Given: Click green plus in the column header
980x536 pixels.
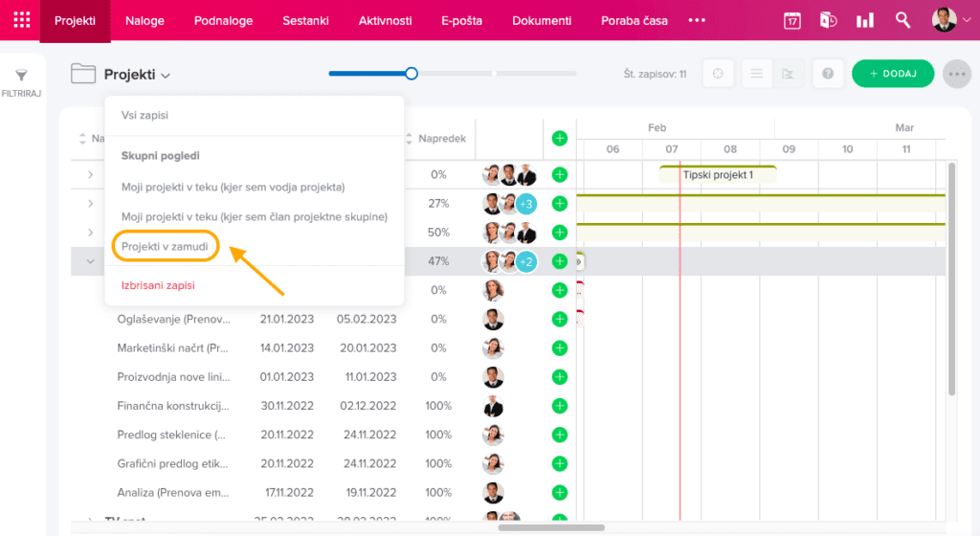Looking at the screenshot, I should pyautogui.click(x=560, y=139).
